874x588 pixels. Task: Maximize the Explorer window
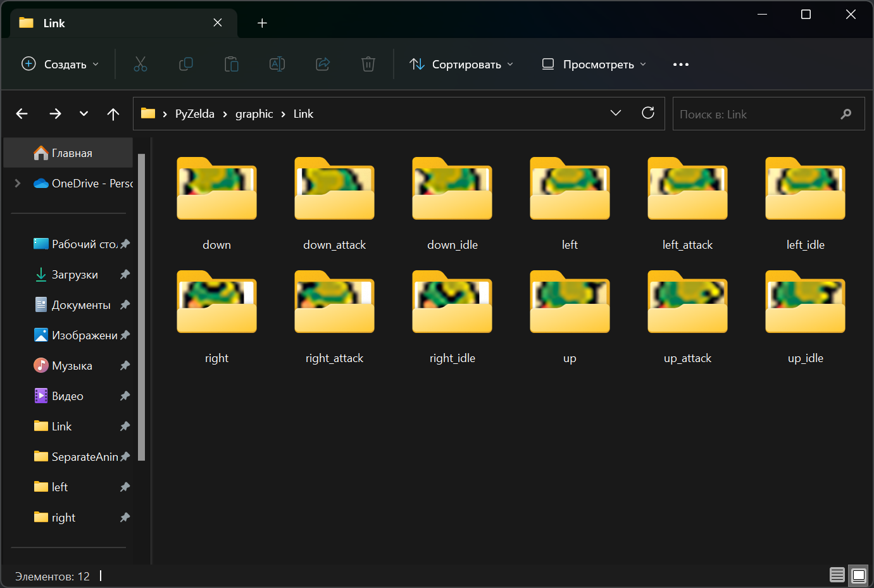click(x=806, y=14)
